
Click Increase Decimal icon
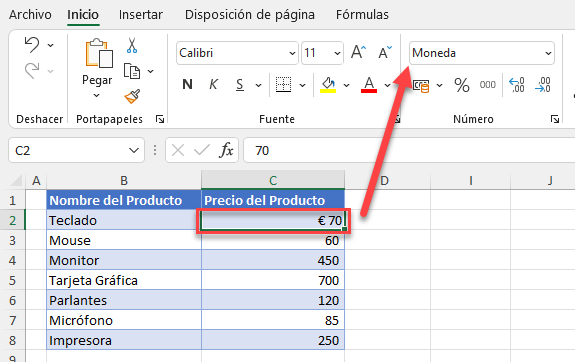[x=517, y=85]
